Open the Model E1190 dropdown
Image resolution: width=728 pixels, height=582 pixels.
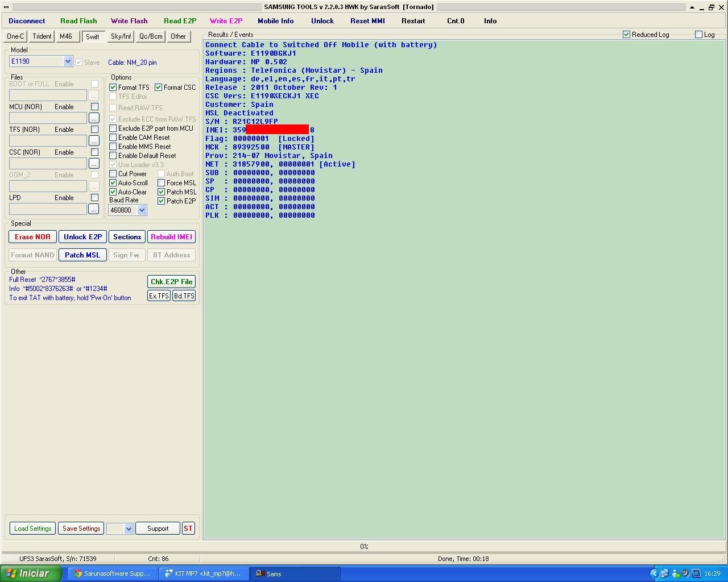click(68, 61)
